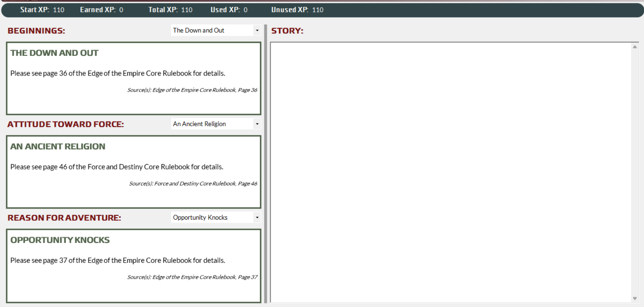Select the Start XP value

[58, 10]
